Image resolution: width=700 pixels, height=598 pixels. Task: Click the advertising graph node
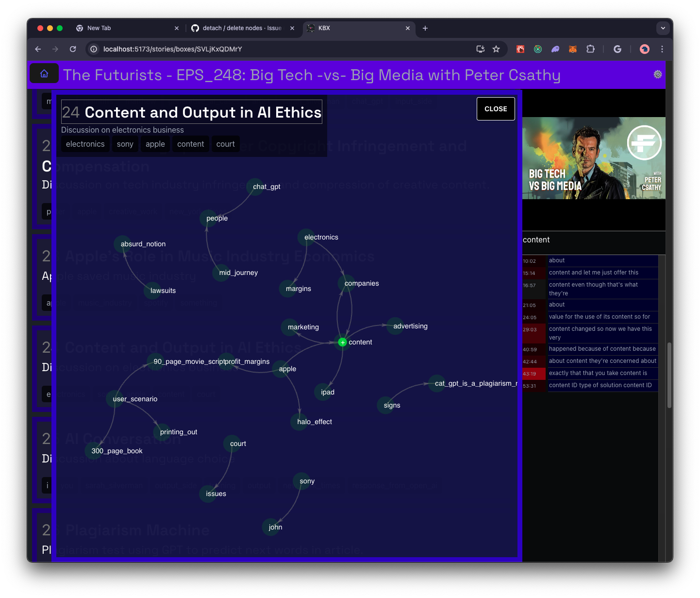(x=396, y=326)
